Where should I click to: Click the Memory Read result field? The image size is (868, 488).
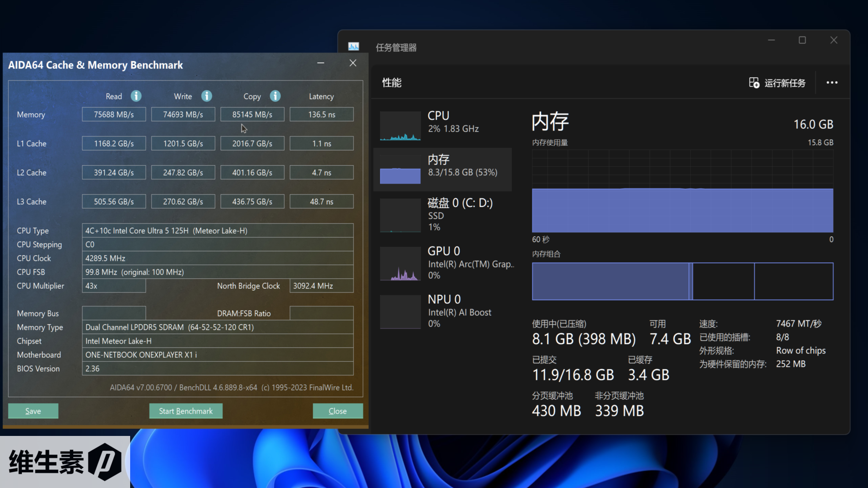tap(114, 115)
